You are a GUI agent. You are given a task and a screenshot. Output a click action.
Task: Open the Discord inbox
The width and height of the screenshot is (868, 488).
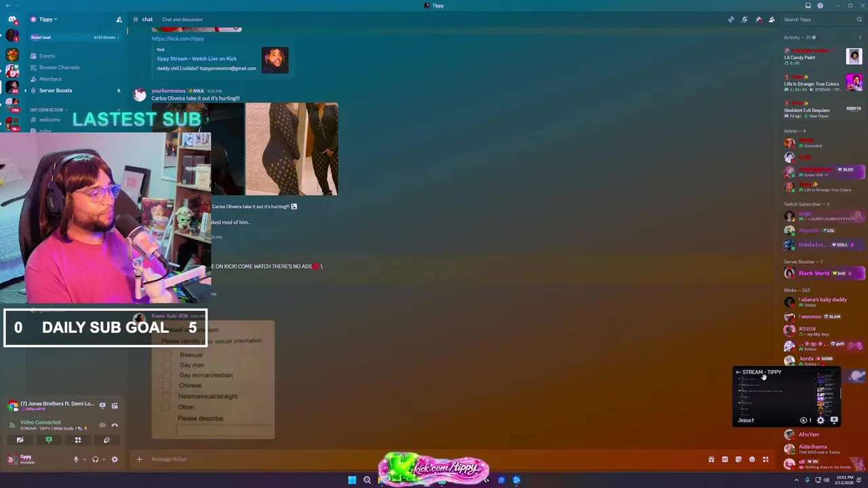click(807, 5)
